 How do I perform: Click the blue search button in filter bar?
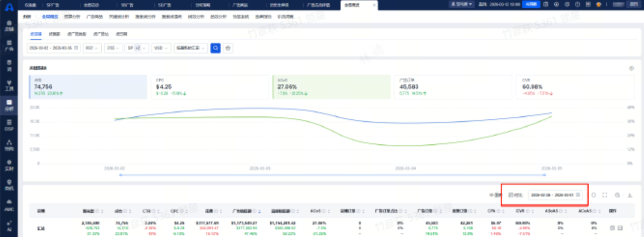pos(216,48)
